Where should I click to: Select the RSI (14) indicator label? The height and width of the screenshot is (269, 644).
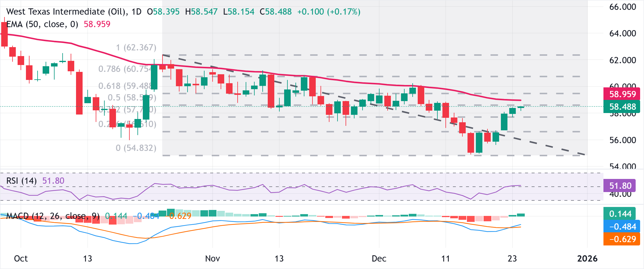21,181
